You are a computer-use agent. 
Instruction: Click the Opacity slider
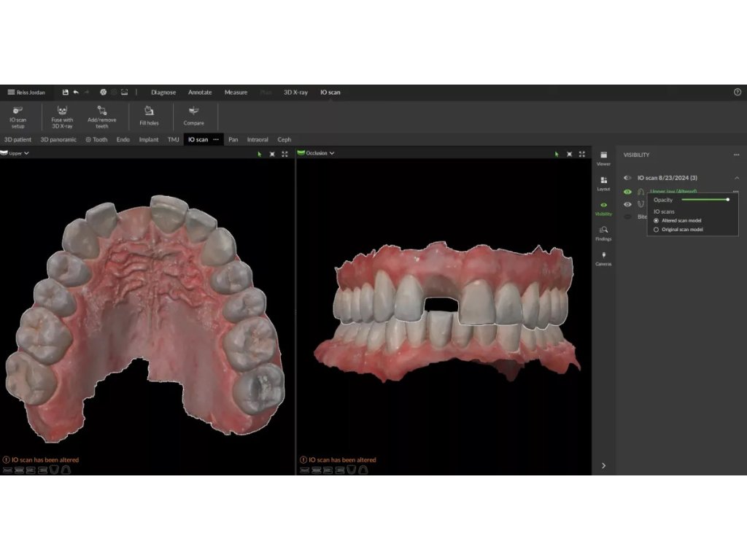[705, 199]
